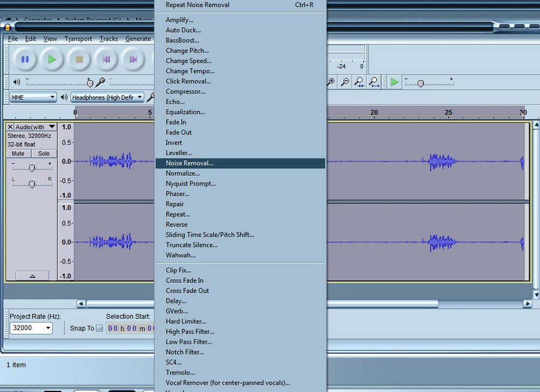
Task: Open the MME audio host dropdown
Action: pos(33,97)
